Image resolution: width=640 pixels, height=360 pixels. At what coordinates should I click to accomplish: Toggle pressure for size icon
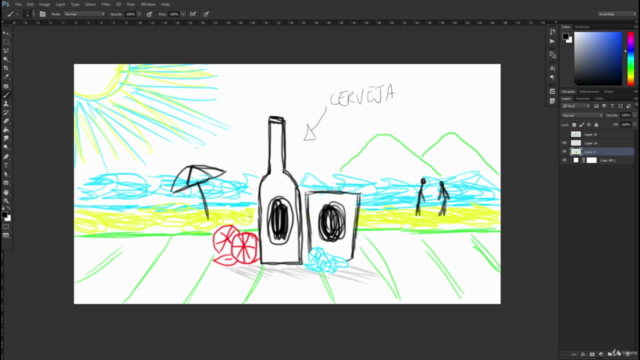206,14
